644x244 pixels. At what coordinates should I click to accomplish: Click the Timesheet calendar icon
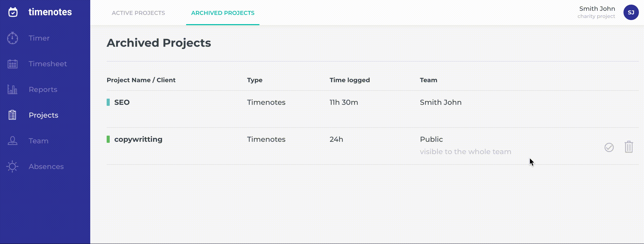tap(12, 64)
